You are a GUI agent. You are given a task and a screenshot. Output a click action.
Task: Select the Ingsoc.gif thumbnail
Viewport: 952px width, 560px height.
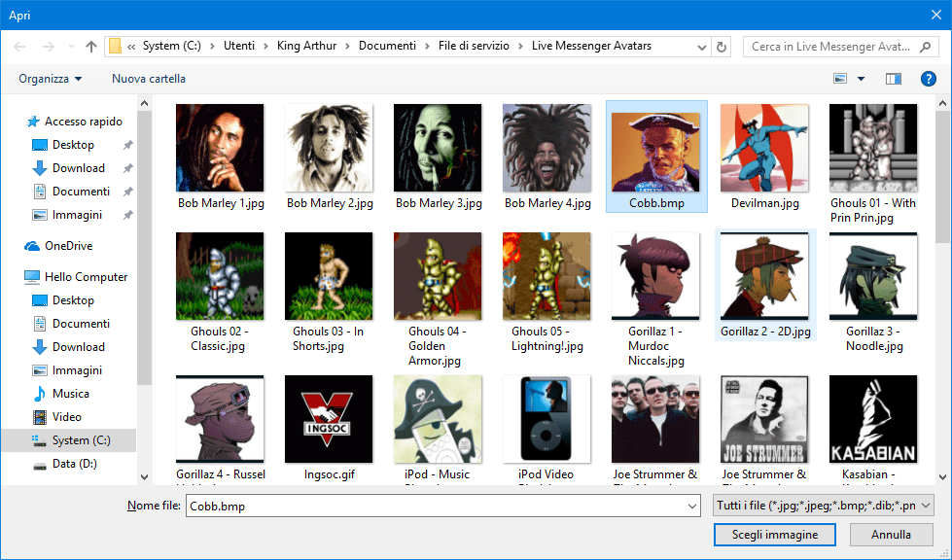[x=329, y=419]
